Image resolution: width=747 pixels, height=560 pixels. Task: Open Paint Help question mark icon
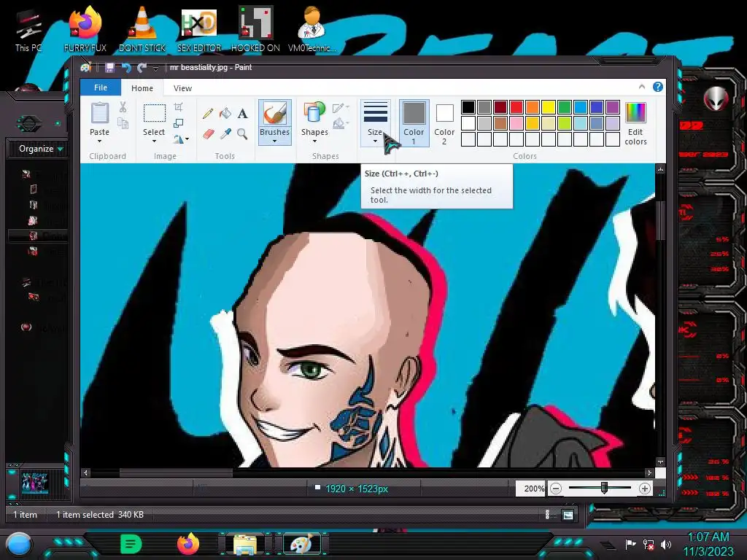(x=657, y=87)
